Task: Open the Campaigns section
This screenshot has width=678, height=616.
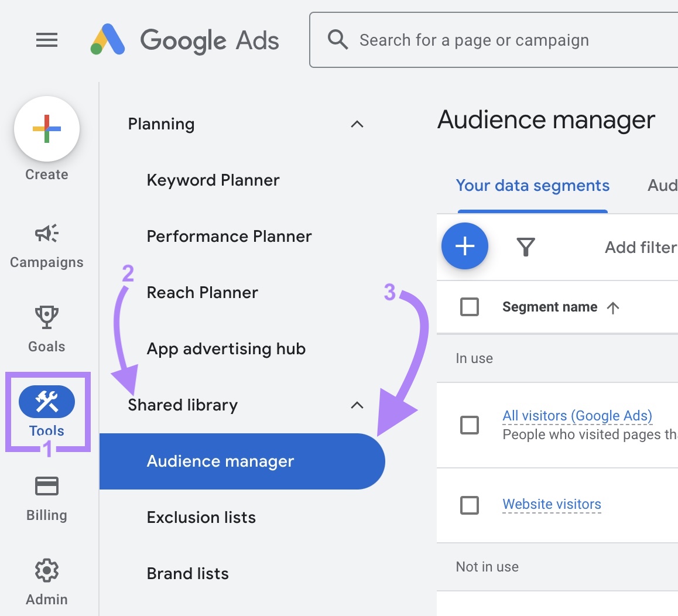Action: [46, 243]
